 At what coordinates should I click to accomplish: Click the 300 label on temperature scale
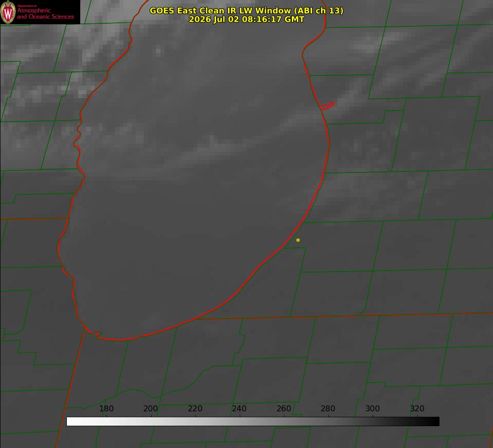[373, 408]
